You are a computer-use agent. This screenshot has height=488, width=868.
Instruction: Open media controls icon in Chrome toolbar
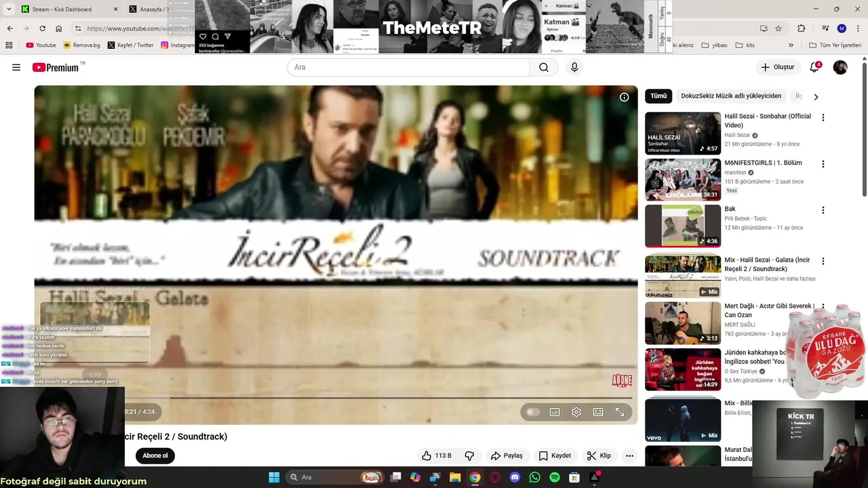(x=825, y=28)
